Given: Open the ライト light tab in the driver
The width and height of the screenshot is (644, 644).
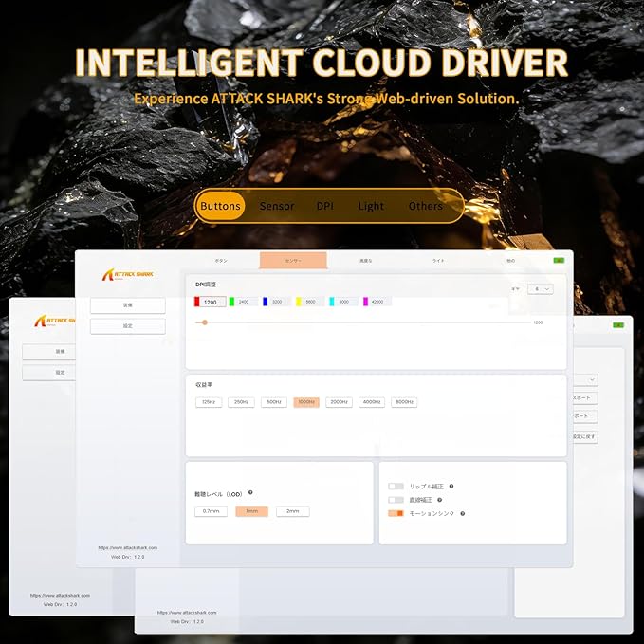Looking at the screenshot, I should pos(438,261).
